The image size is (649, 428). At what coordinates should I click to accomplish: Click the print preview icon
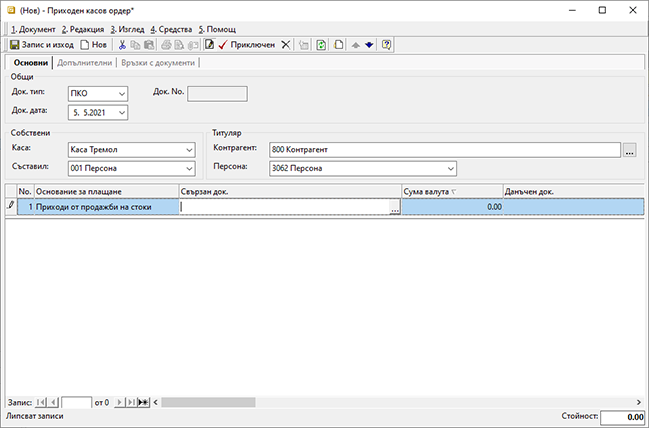(179, 45)
